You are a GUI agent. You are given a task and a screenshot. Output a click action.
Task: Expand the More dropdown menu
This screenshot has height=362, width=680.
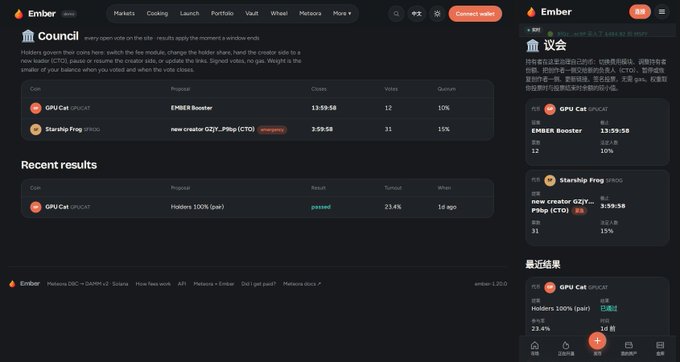click(x=342, y=13)
